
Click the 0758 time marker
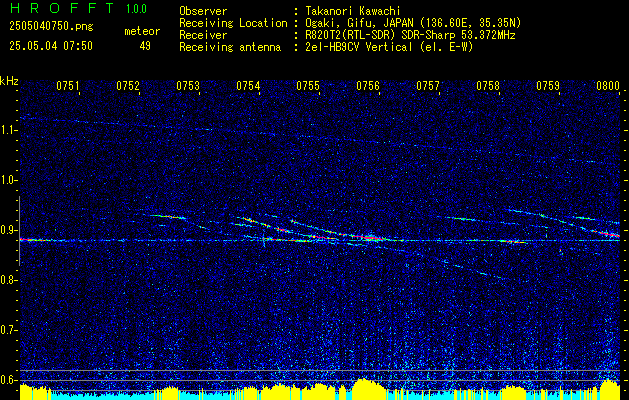click(488, 86)
